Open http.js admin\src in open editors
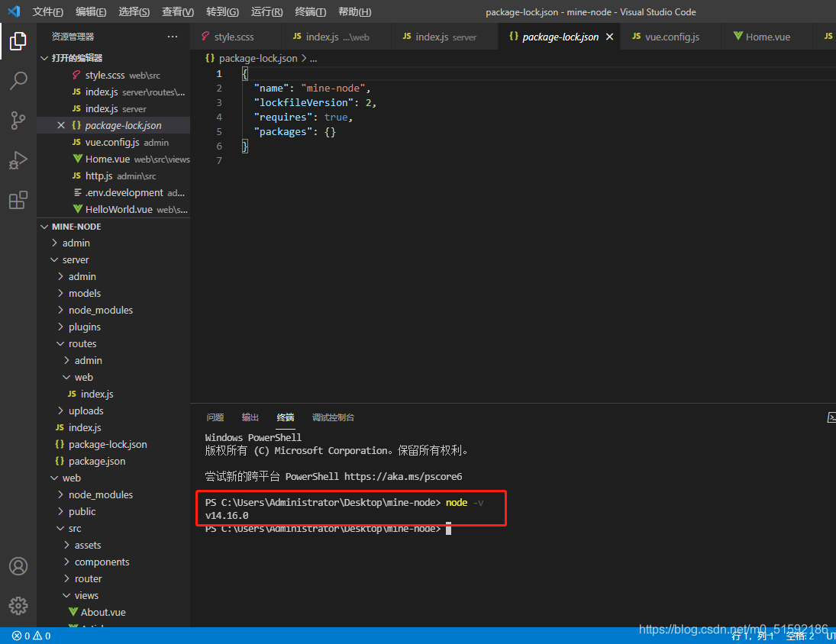 point(114,175)
